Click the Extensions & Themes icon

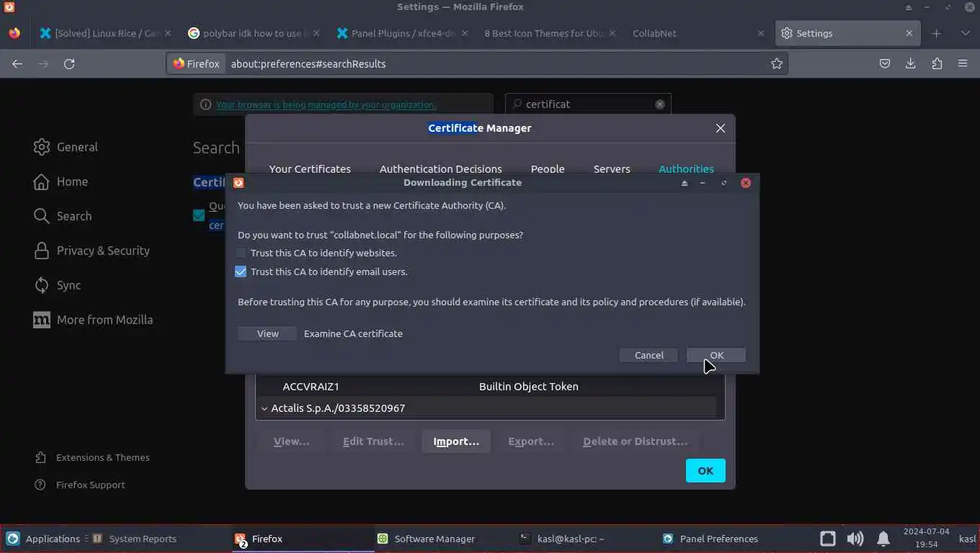40,457
